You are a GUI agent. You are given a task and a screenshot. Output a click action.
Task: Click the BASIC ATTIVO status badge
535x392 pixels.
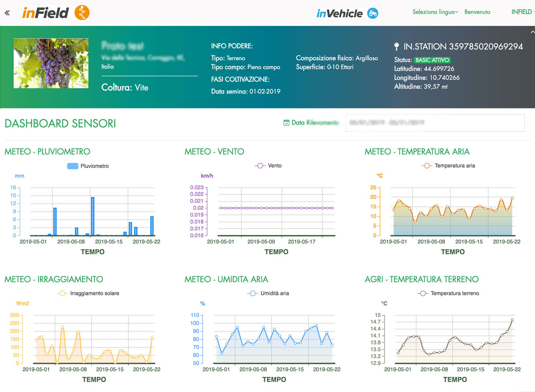pos(432,60)
